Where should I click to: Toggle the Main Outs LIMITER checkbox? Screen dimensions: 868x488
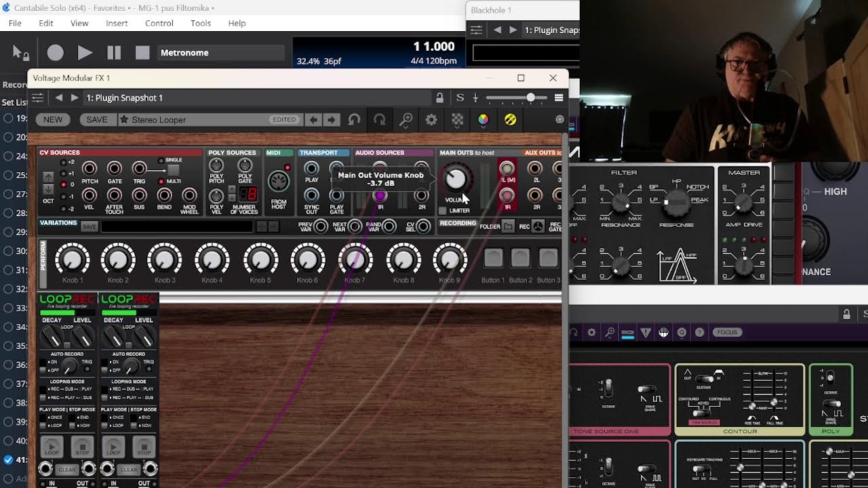(443, 211)
